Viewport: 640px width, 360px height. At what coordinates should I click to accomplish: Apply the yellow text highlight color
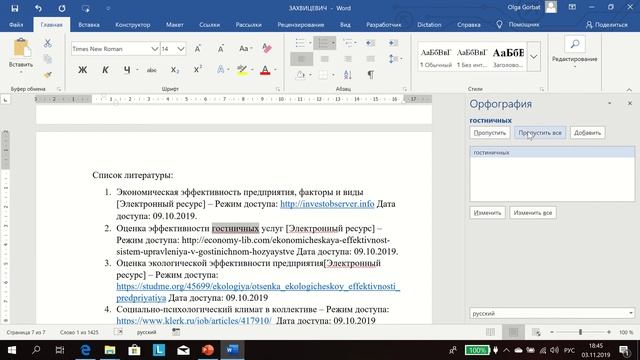click(242, 70)
